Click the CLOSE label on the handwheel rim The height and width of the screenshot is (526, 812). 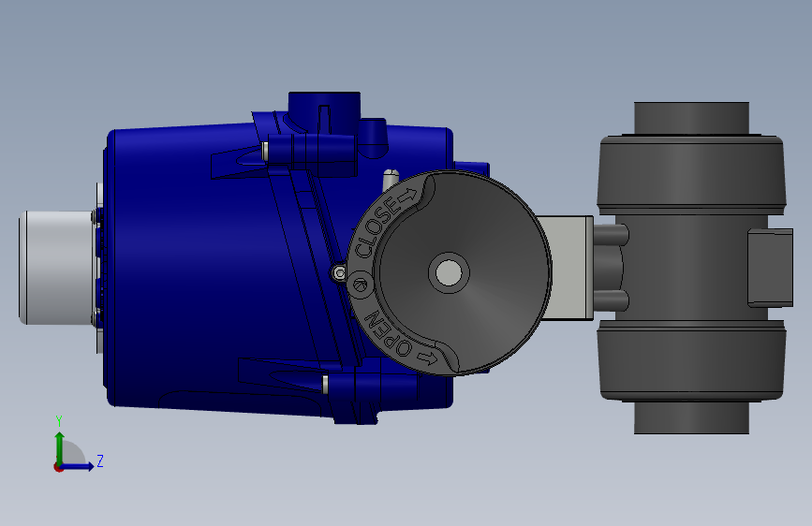point(377,226)
